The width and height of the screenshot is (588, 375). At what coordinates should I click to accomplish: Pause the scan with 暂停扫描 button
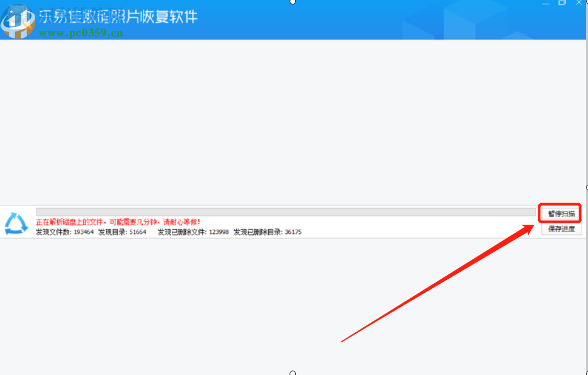tap(560, 213)
